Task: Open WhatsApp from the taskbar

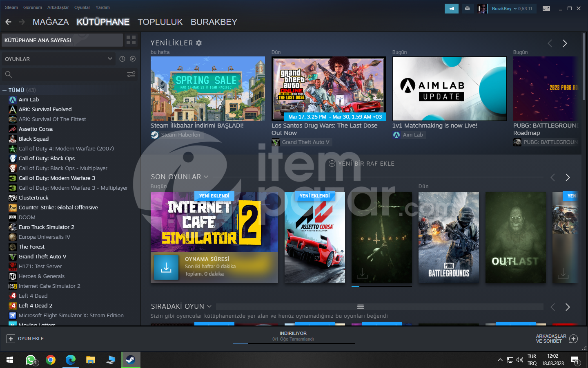Action: coord(31,360)
